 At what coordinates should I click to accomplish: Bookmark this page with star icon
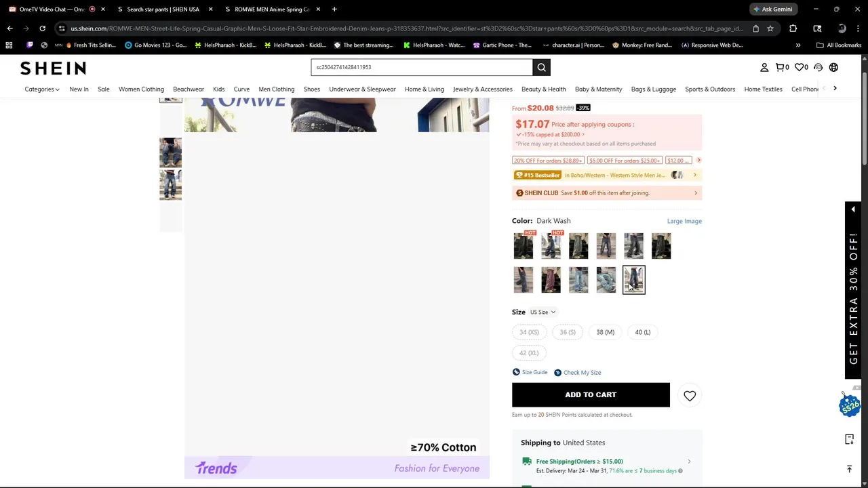[x=770, y=28]
